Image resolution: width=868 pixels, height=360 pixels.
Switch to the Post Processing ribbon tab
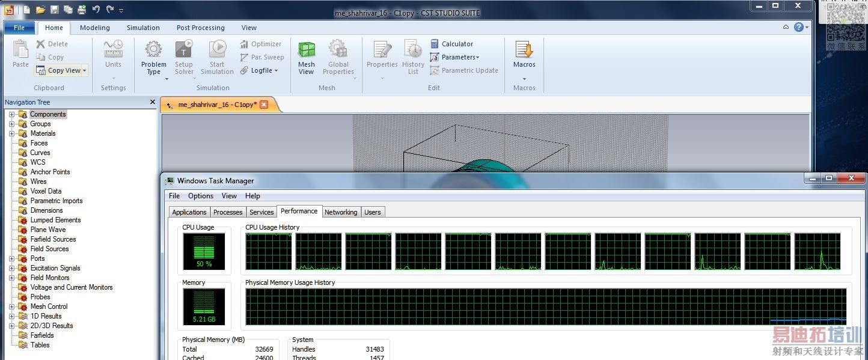(201, 28)
